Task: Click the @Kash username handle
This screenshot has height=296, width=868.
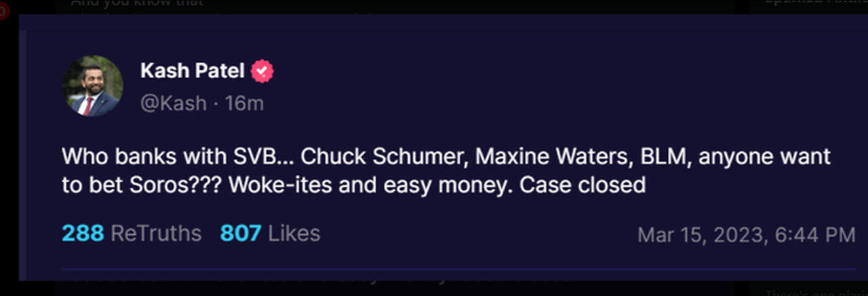Action: tap(173, 103)
